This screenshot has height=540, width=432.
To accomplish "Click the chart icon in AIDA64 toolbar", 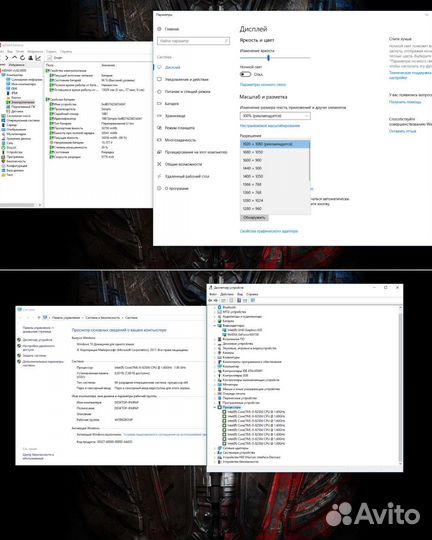I will click(x=38, y=58).
